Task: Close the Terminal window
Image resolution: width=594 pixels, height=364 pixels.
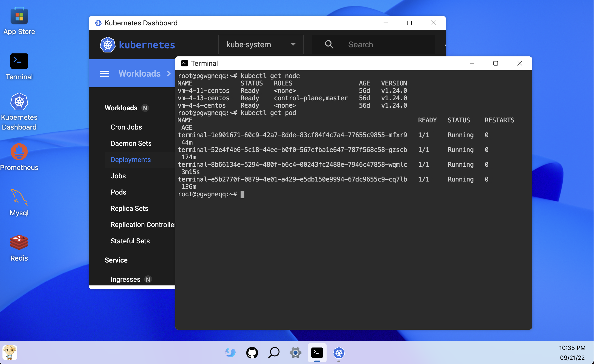Action: tap(520, 63)
